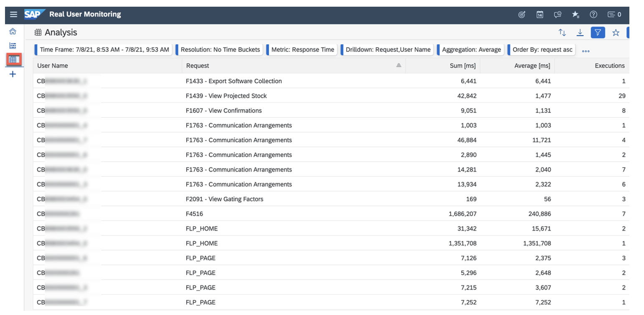
Task: Click the 15,671 average value
Action: 542,229
